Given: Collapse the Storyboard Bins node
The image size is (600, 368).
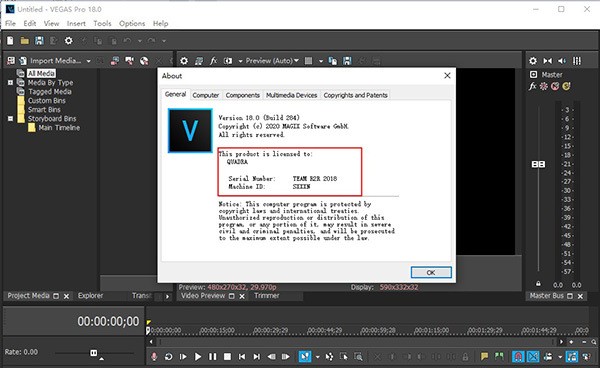Looking at the screenshot, I should click(10, 119).
